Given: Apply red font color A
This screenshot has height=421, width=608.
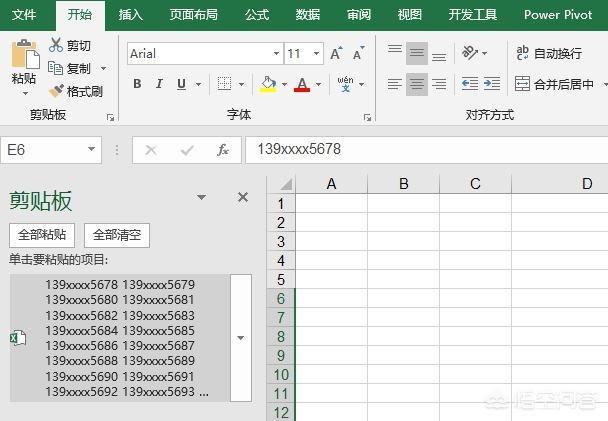Looking at the screenshot, I should pos(302,84).
